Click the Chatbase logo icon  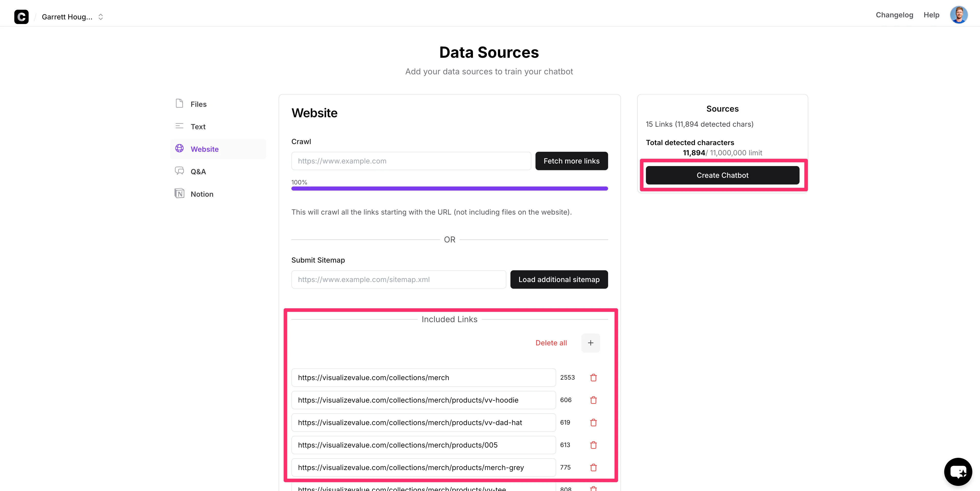tap(21, 17)
